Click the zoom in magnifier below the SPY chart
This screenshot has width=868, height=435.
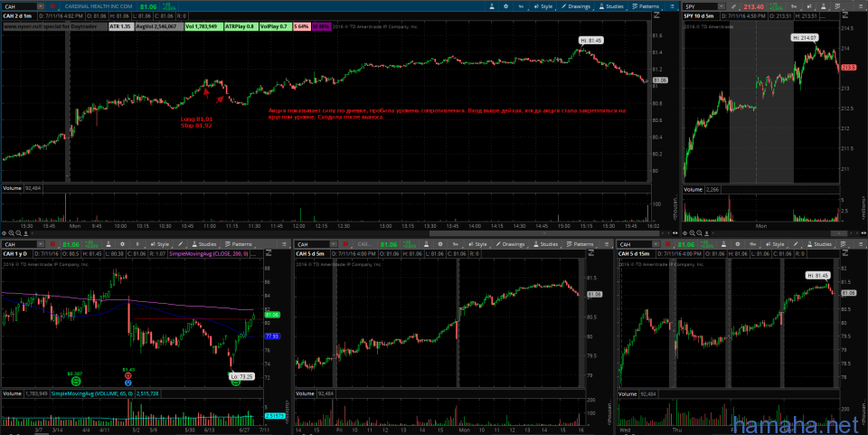point(693,233)
